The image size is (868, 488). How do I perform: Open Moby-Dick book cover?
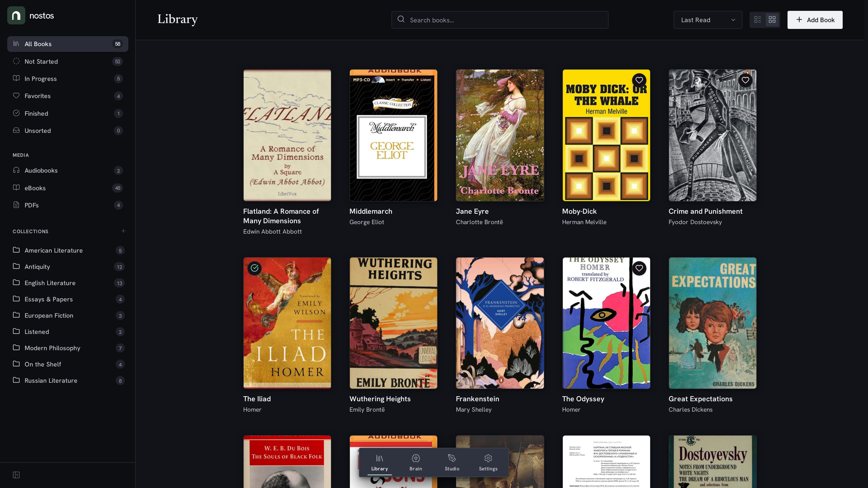pos(606,135)
